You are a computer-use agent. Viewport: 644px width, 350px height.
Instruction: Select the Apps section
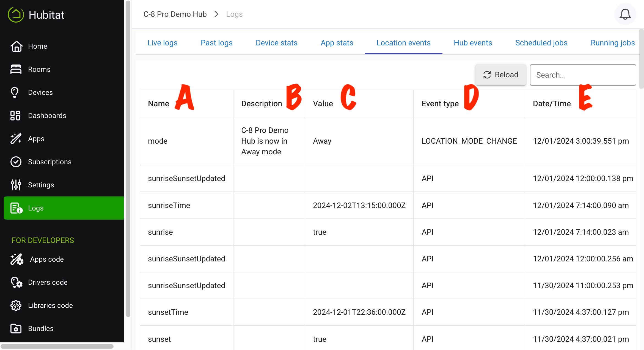(36, 138)
